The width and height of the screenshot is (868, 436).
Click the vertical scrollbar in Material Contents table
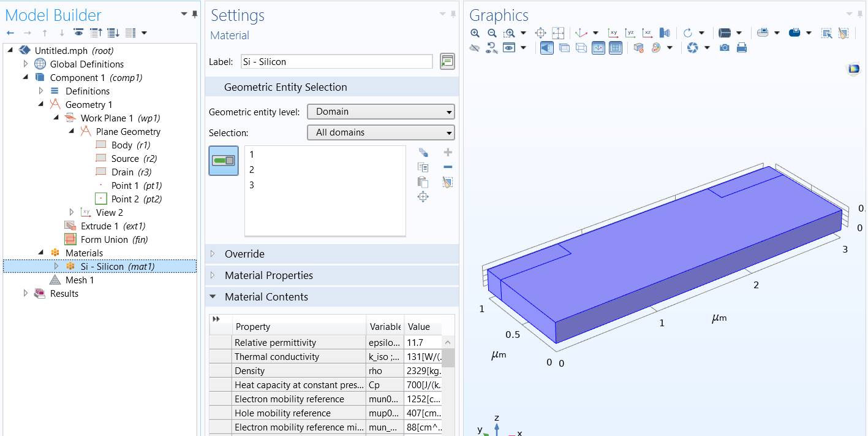[448, 357]
